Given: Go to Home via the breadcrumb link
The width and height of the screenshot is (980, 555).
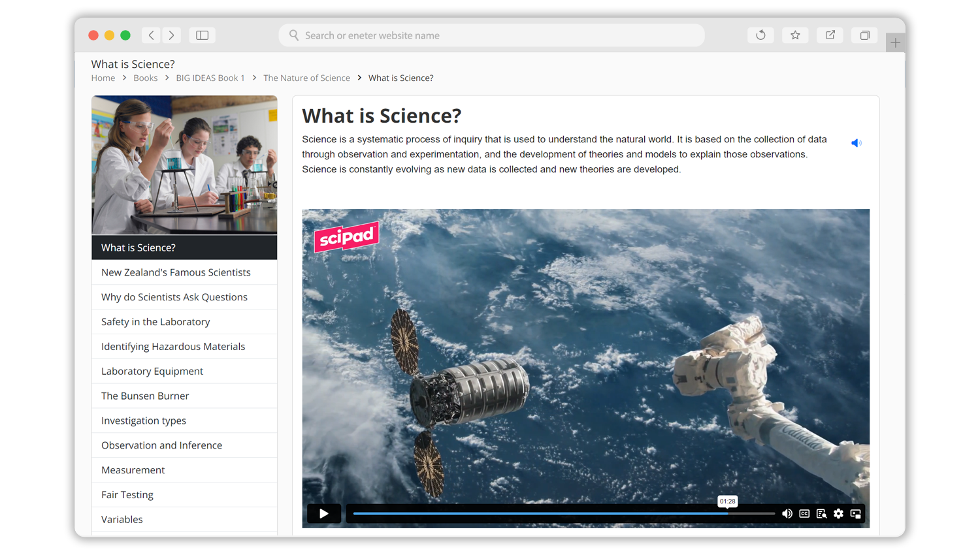Looking at the screenshot, I should tap(103, 78).
